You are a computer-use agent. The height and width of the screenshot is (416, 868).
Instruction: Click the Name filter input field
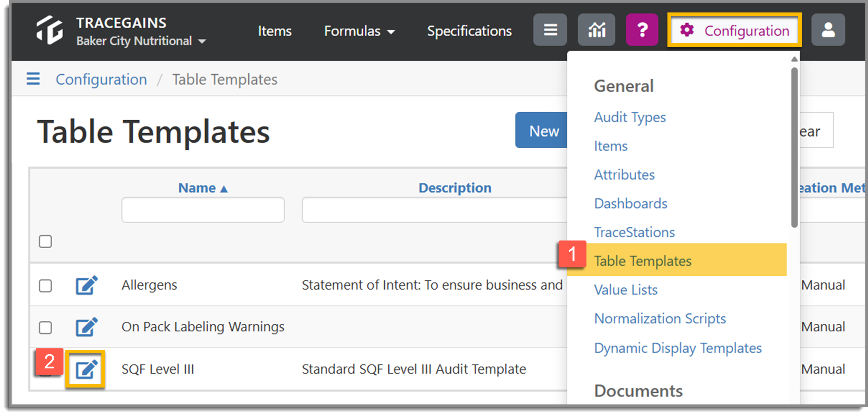(203, 210)
